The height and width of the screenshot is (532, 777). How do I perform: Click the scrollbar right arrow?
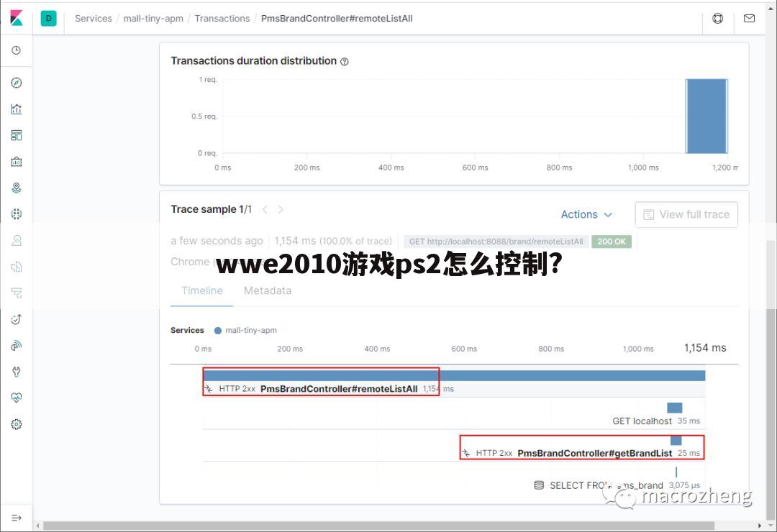pos(760,526)
